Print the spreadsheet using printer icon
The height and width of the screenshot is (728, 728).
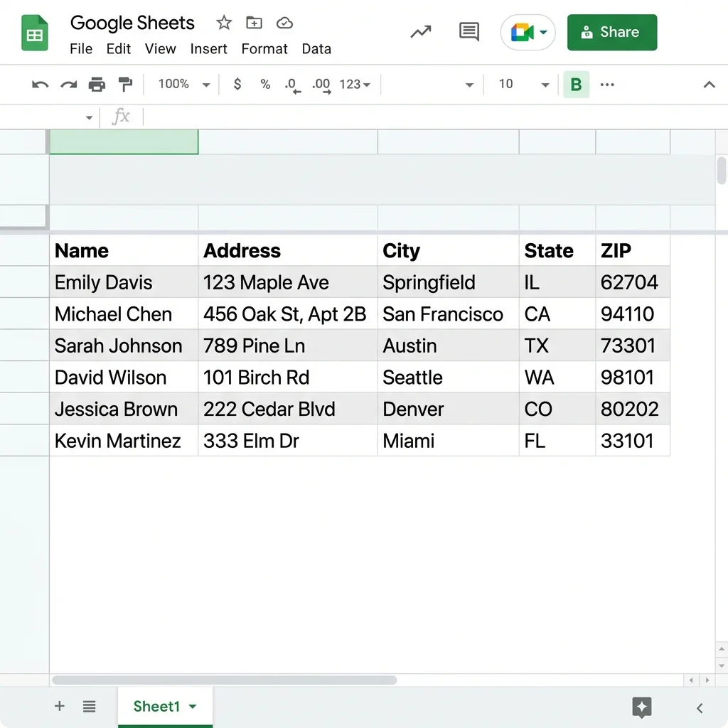97,85
